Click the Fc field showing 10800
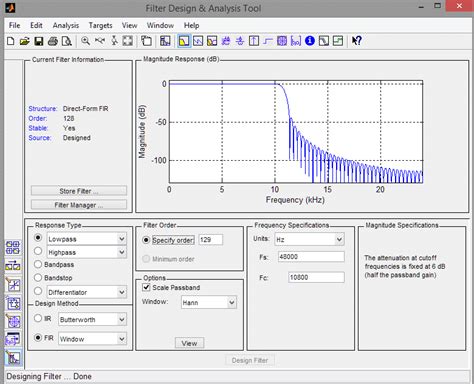 coord(316,277)
